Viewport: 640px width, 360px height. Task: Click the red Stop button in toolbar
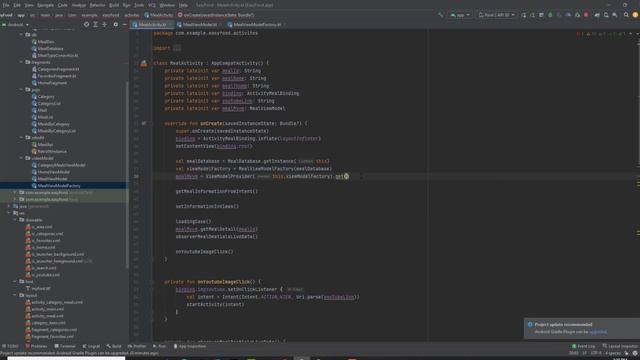pyautogui.click(x=586, y=15)
